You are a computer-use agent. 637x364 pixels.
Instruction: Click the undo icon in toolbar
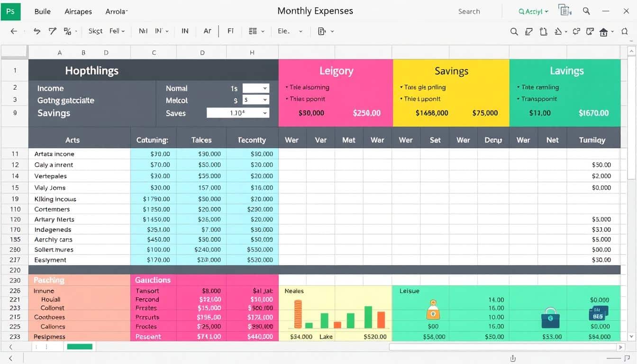(x=37, y=31)
